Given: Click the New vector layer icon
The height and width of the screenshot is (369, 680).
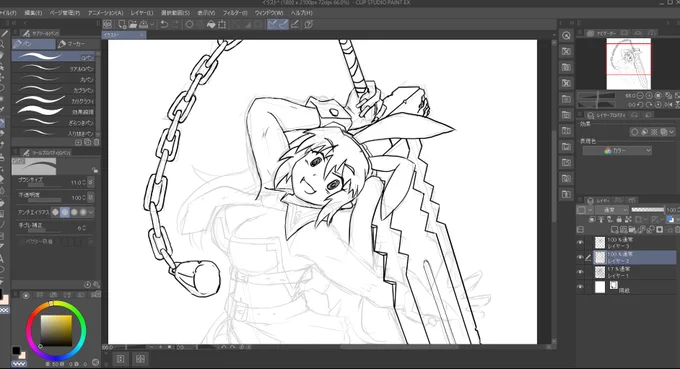Looking at the screenshot, I should (624, 229).
